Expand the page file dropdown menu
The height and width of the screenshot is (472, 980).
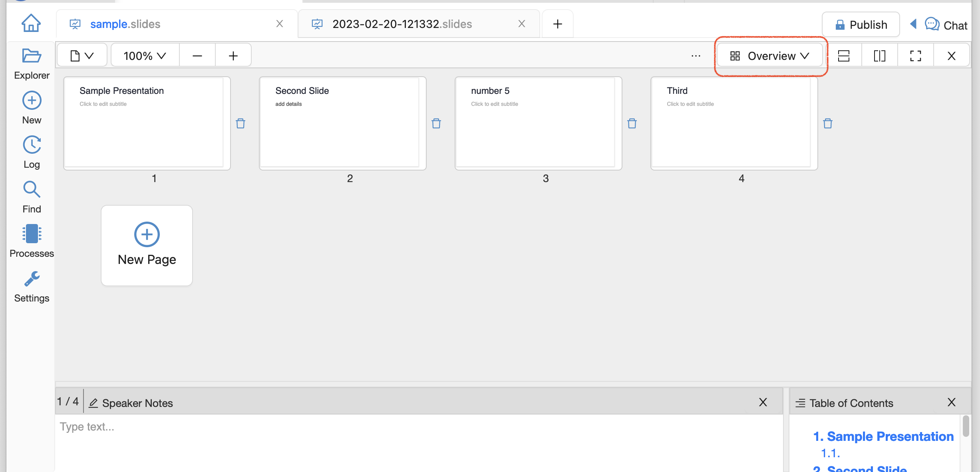click(x=82, y=56)
